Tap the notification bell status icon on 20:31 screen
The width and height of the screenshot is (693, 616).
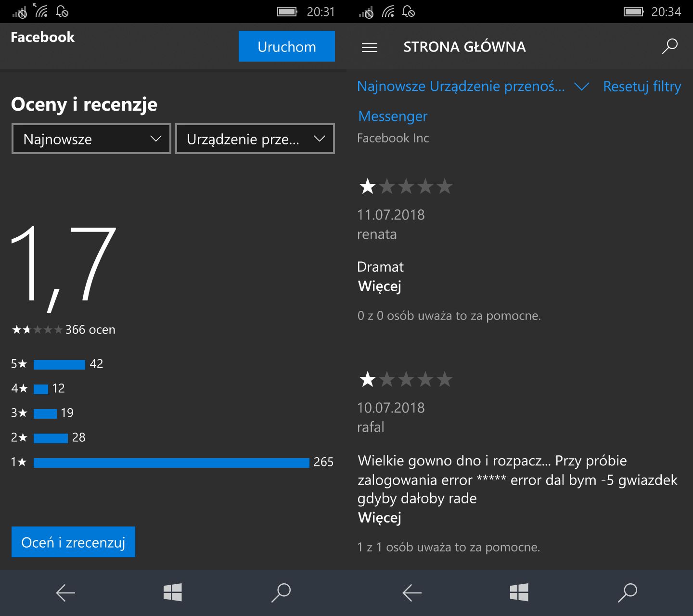[x=62, y=11]
